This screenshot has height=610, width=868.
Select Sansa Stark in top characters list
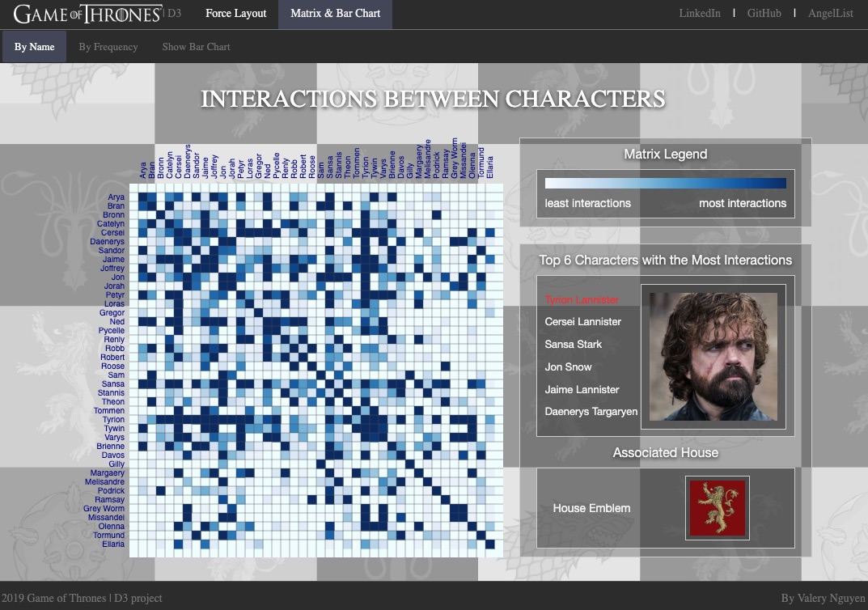573,345
